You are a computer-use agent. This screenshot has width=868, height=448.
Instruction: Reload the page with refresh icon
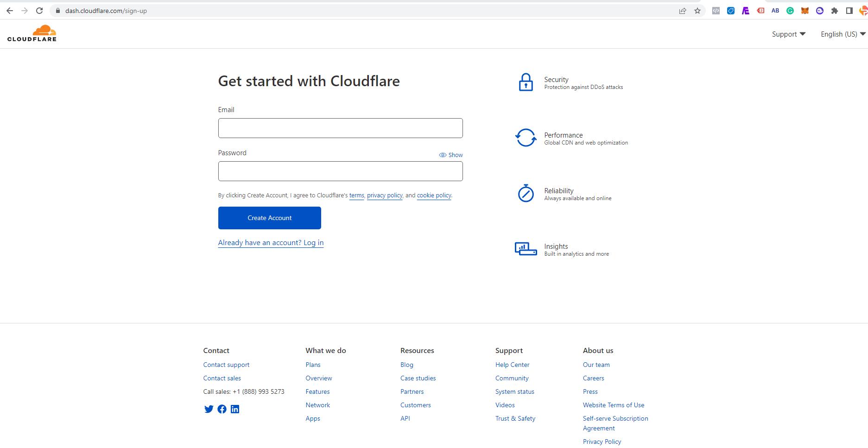[x=39, y=11]
